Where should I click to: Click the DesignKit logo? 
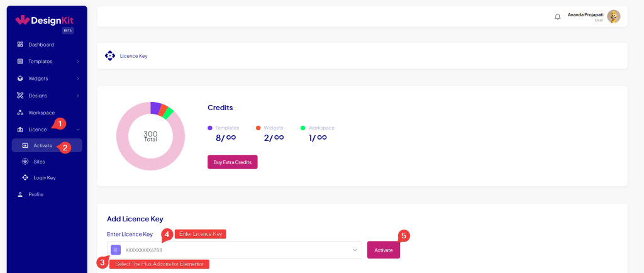45,20
